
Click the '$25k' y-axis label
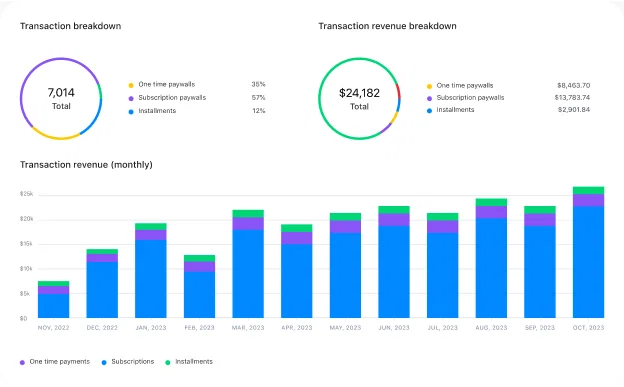[26, 194]
